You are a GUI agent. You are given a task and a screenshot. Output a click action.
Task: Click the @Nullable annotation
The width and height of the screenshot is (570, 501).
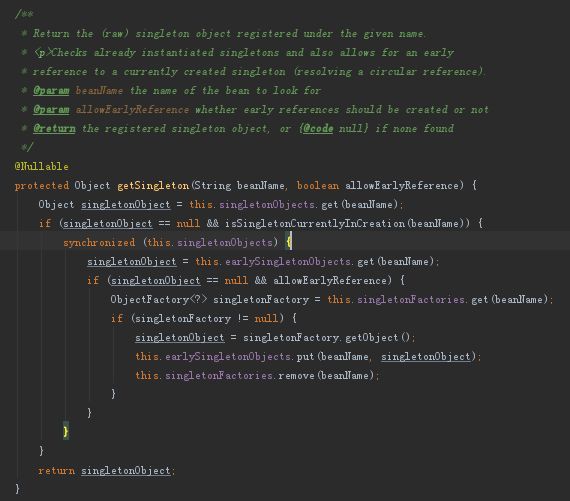click(x=41, y=167)
